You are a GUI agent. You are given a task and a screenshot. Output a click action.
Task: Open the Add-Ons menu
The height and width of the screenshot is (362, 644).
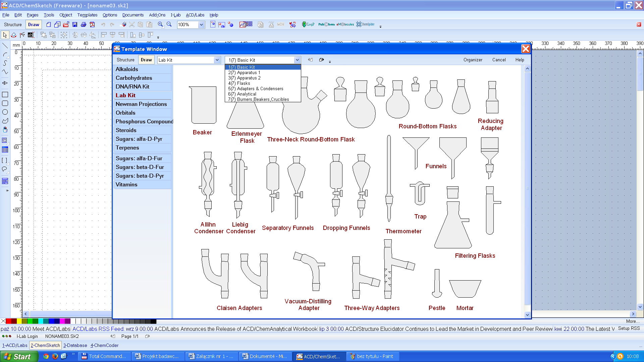(157, 15)
